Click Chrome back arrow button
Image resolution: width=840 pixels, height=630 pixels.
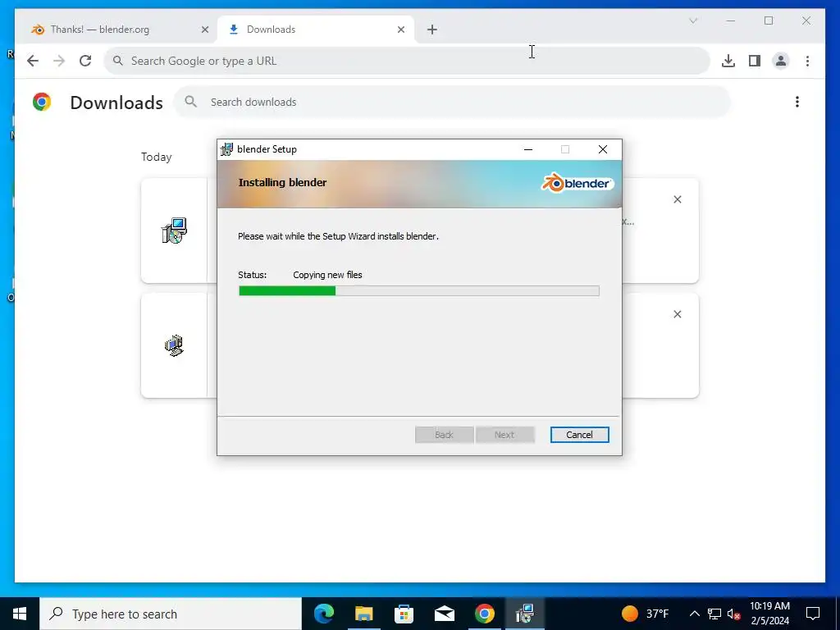click(x=33, y=61)
